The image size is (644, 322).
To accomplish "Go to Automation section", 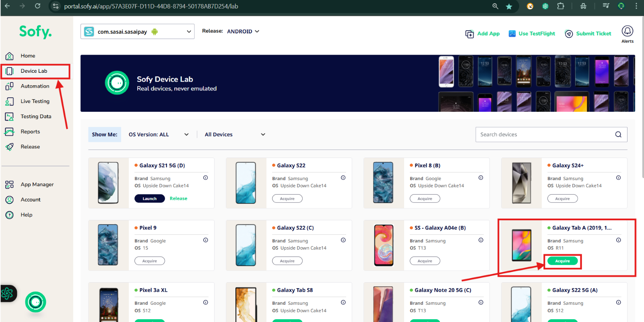I will (35, 86).
